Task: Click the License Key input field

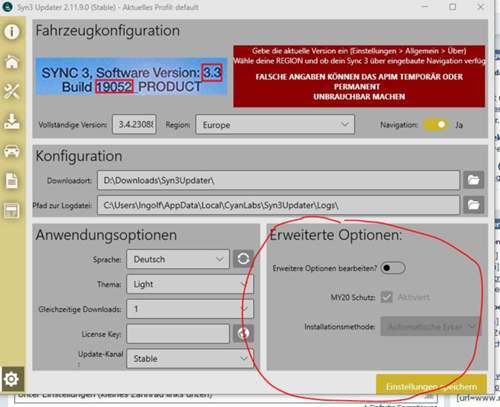Action: 178,334
